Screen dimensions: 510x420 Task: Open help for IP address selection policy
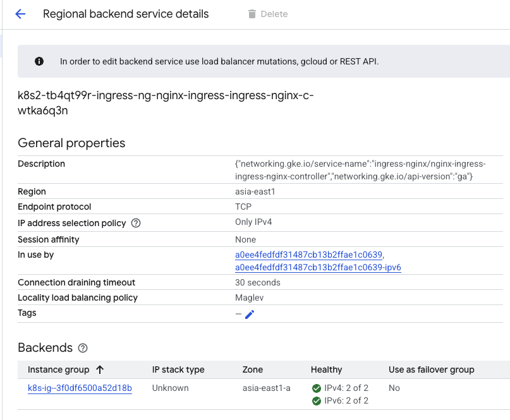136,223
